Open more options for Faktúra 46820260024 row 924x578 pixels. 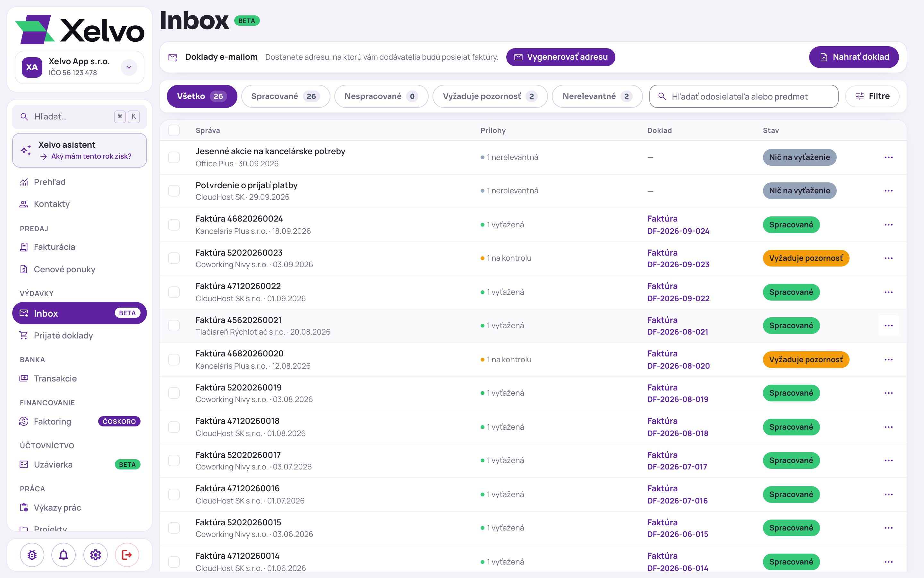(888, 225)
